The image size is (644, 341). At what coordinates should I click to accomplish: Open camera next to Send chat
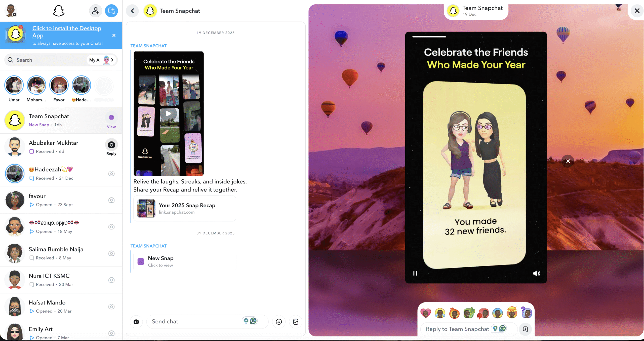(x=136, y=322)
